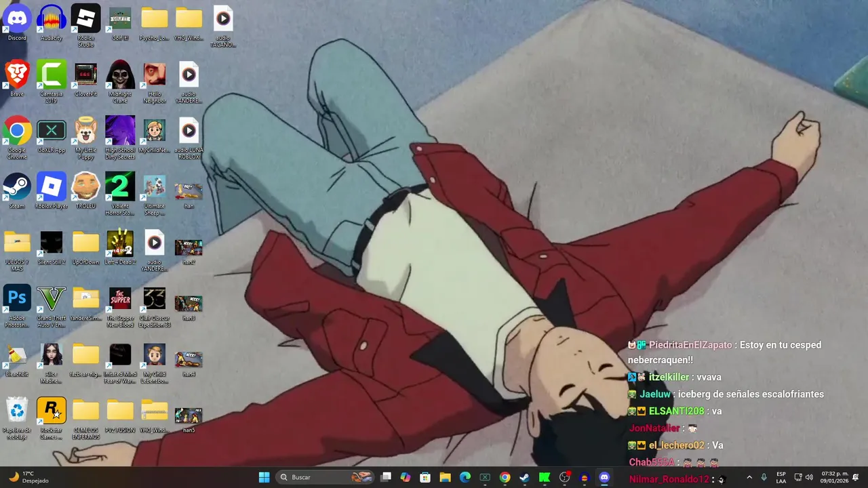Select the Camtasia 2019 desktop icon
The width and height of the screenshot is (868, 488).
coord(52,82)
